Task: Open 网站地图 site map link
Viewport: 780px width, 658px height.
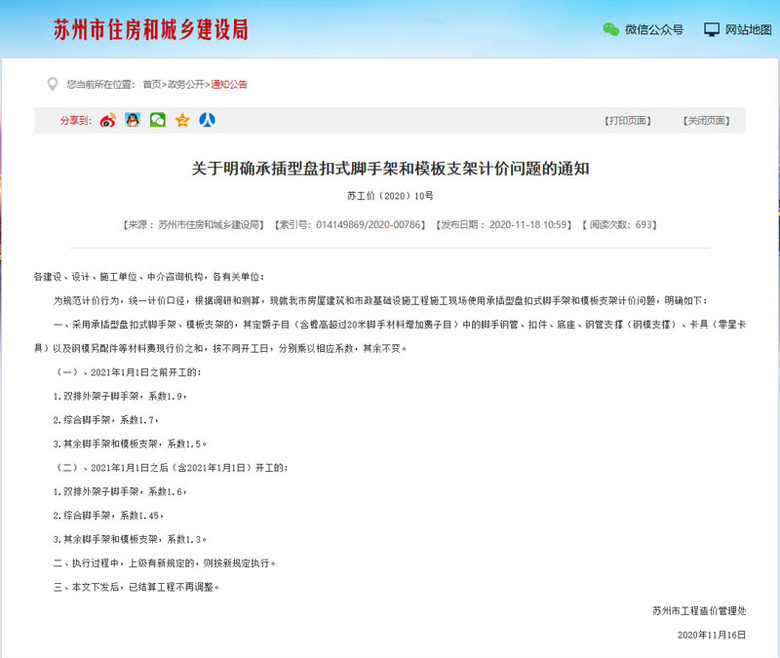Action: pyautogui.click(x=749, y=30)
